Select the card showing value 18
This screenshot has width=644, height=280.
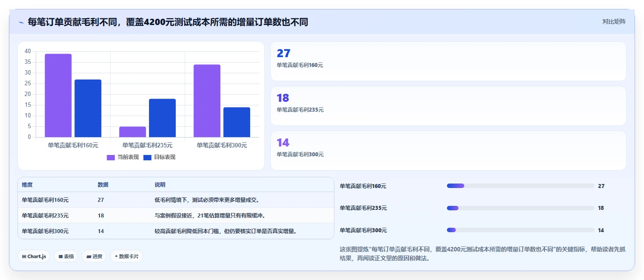coord(448,106)
